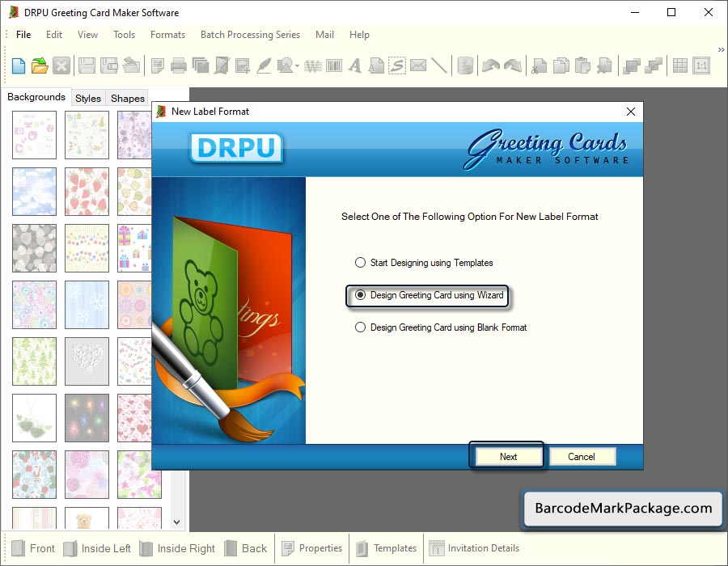Choose Design Greeting Card using Blank Format
The image size is (728, 566).
tap(441, 327)
